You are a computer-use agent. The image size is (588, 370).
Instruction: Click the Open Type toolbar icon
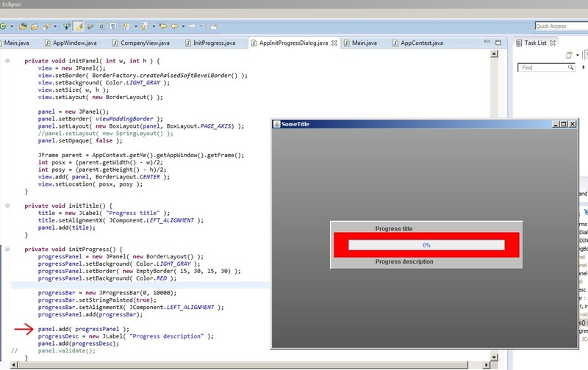pyautogui.click(x=23, y=26)
